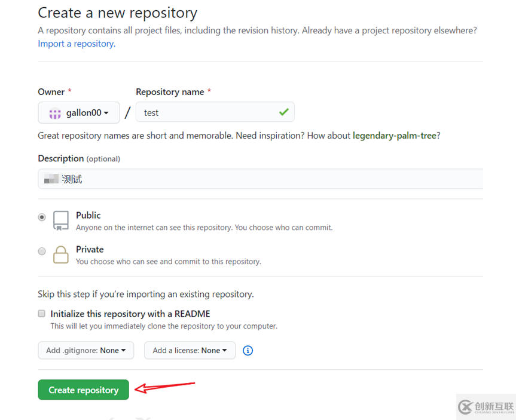Click the padlock icon next to Private

coord(60,256)
